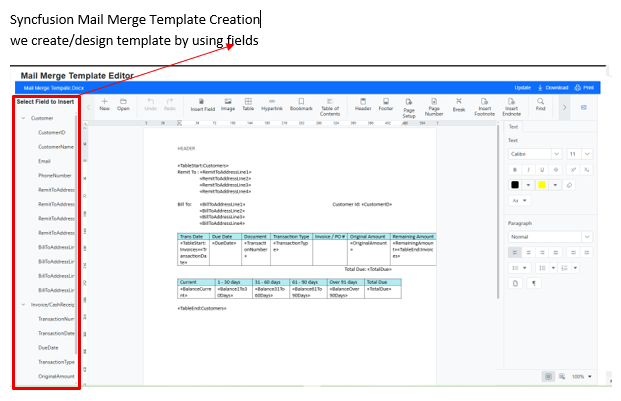Toggle Underline text formatting
621x401 pixels.
point(540,169)
